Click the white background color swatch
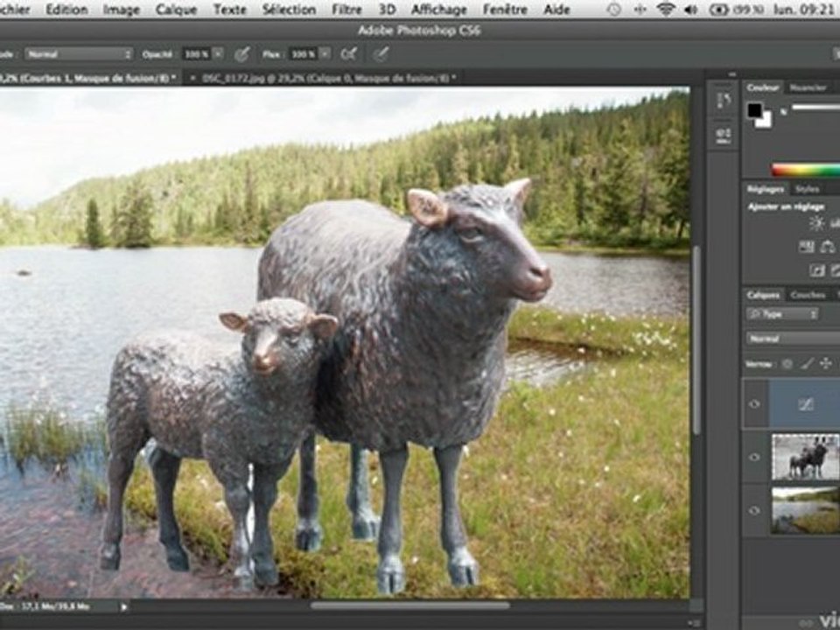The width and height of the screenshot is (840, 630). [x=765, y=121]
